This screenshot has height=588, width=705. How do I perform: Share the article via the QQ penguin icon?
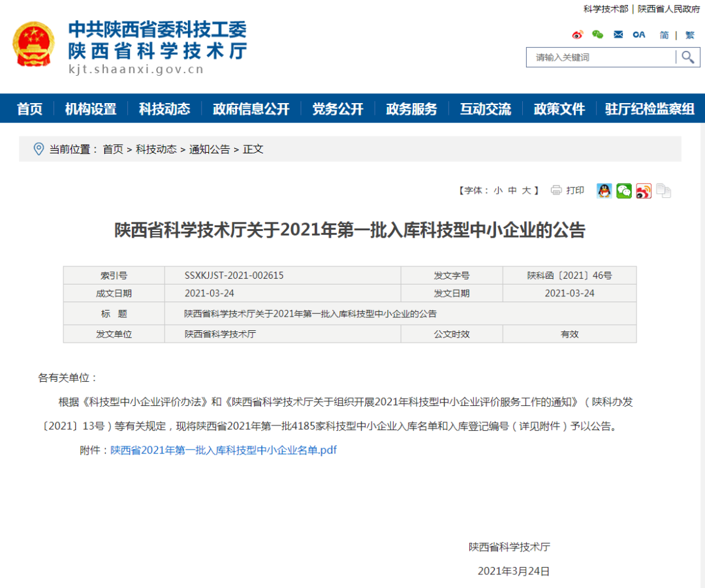coord(604,191)
